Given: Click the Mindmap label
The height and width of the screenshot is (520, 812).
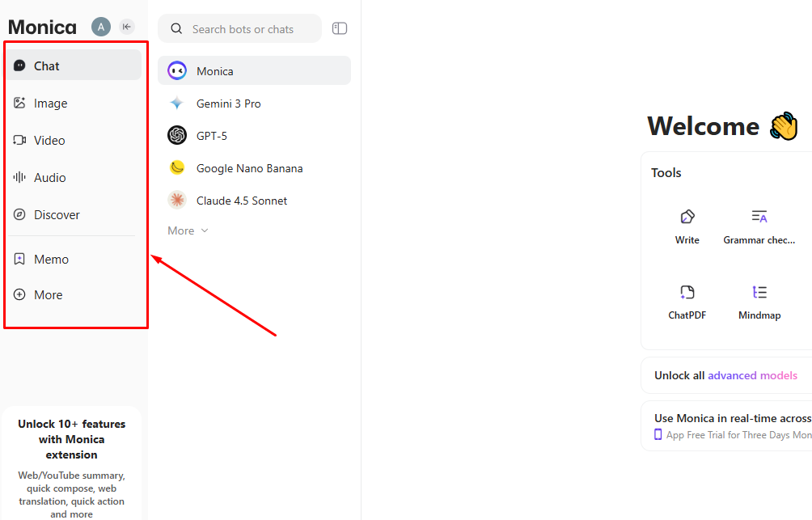Looking at the screenshot, I should [x=759, y=315].
